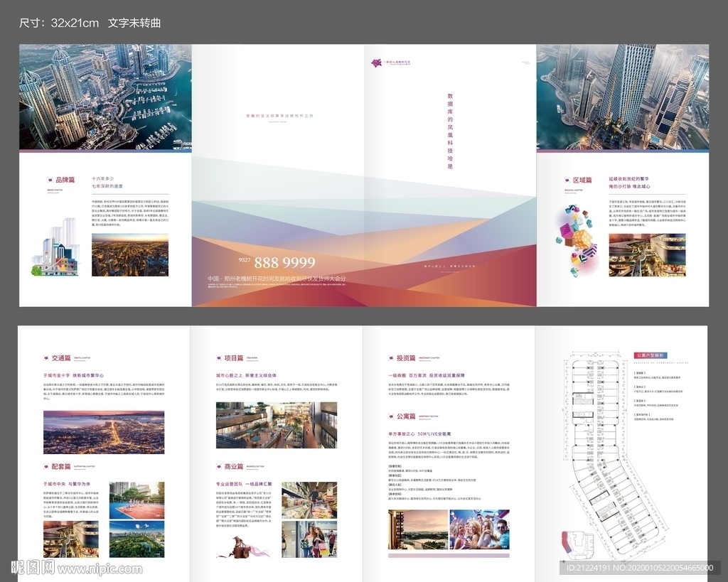Click the flower icon beside 交通篇
The height and width of the screenshot is (582, 728).
[x=46, y=358]
